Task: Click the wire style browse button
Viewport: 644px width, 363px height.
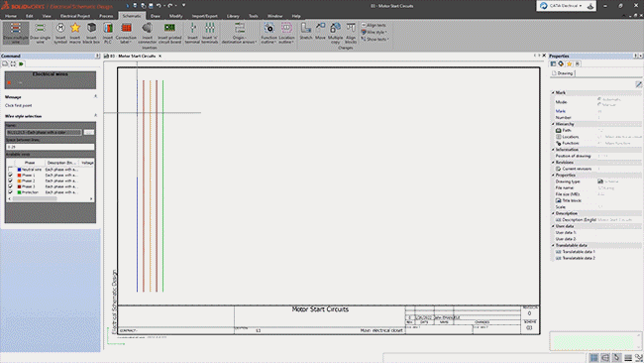Action: (x=89, y=132)
